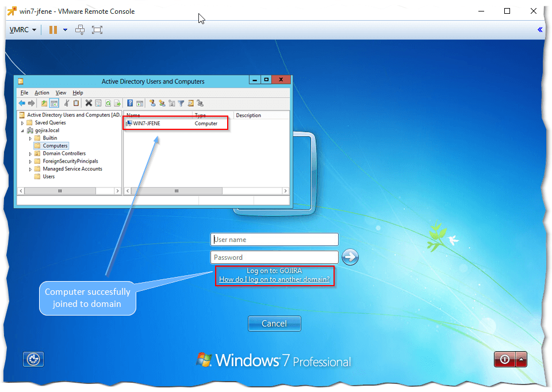Image resolution: width=552 pixels, height=392 pixels.
Task: Click the Delete X icon
Action: point(89,103)
